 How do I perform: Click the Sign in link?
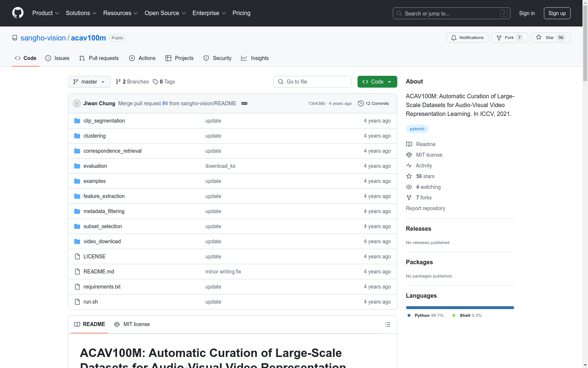[527, 13]
